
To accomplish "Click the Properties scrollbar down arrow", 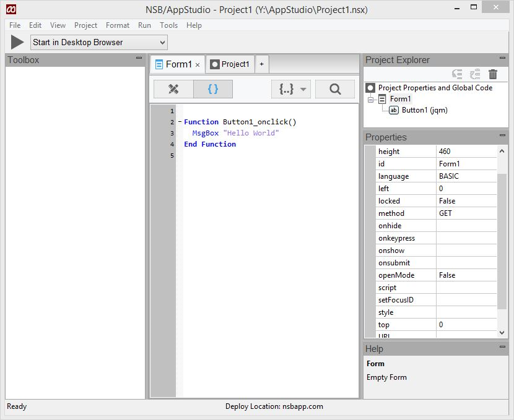I will tap(502, 333).
